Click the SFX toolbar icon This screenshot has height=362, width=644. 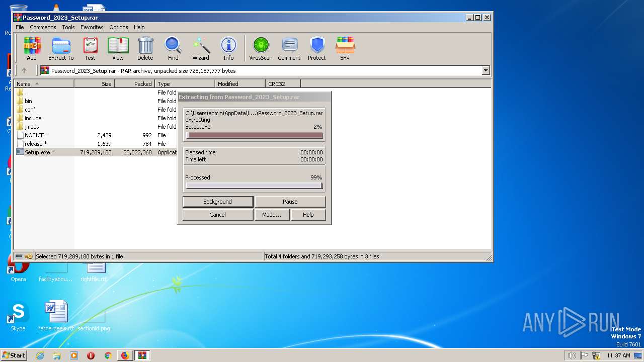point(345,49)
